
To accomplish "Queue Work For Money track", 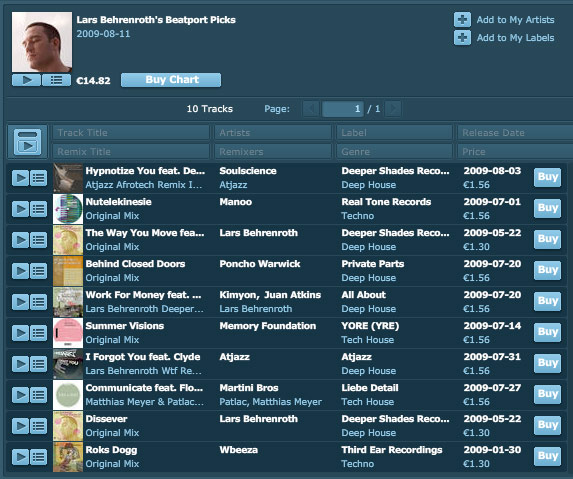I will 38,302.
